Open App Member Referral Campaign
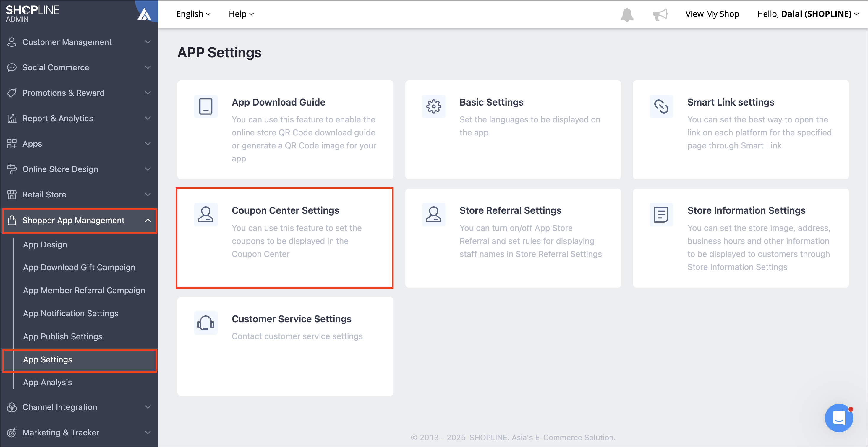 click(x=84, y=290)
